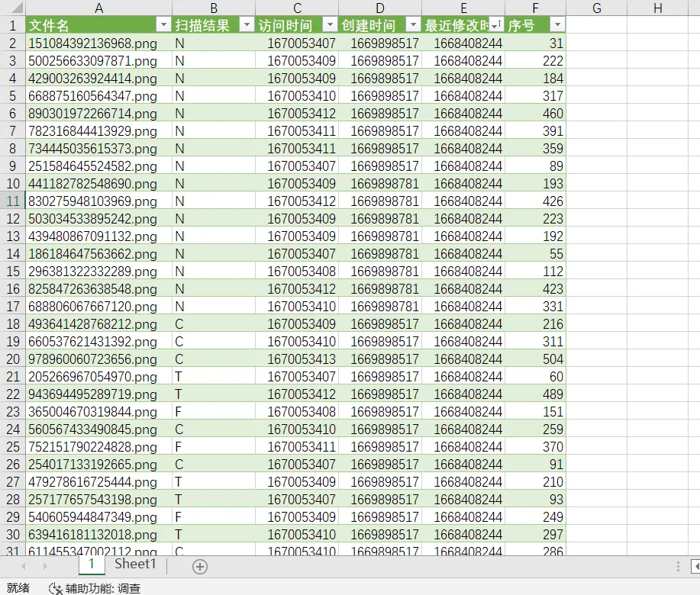
Task: Open the 扫描结果 filter dropdown
Action: [x=247, y=25]
